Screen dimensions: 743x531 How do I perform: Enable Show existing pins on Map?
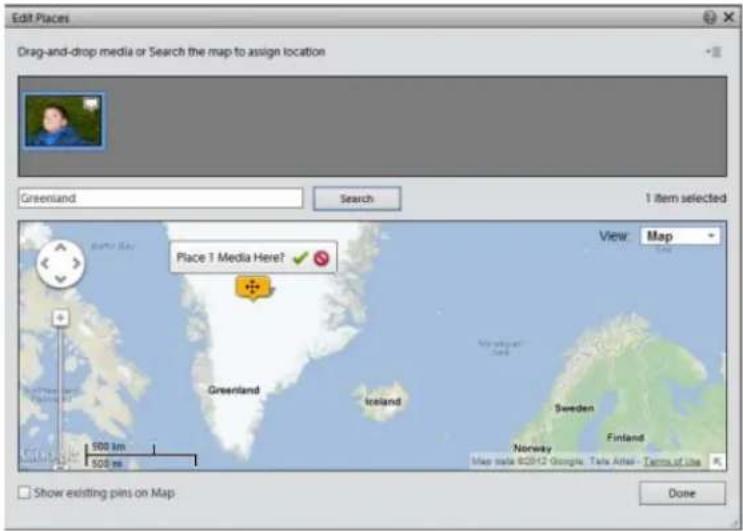coord(24,493)
